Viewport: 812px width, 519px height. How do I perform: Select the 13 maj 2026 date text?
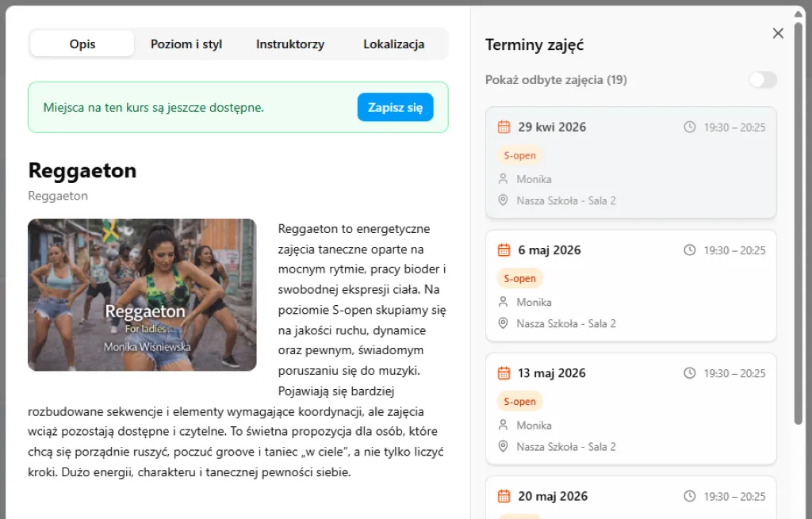pos(552,373)
